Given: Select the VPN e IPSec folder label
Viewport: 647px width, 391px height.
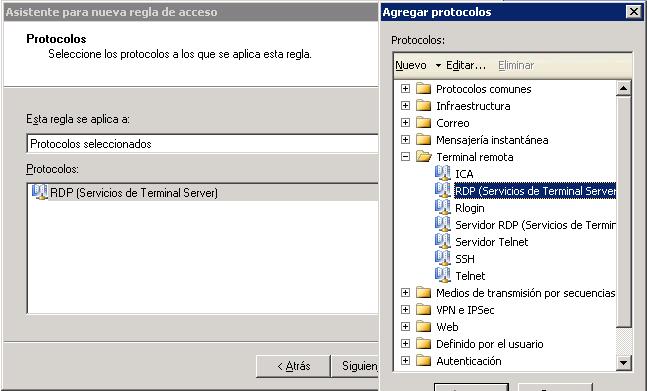Looking at the screenshot, I should [x=465, y=310].
